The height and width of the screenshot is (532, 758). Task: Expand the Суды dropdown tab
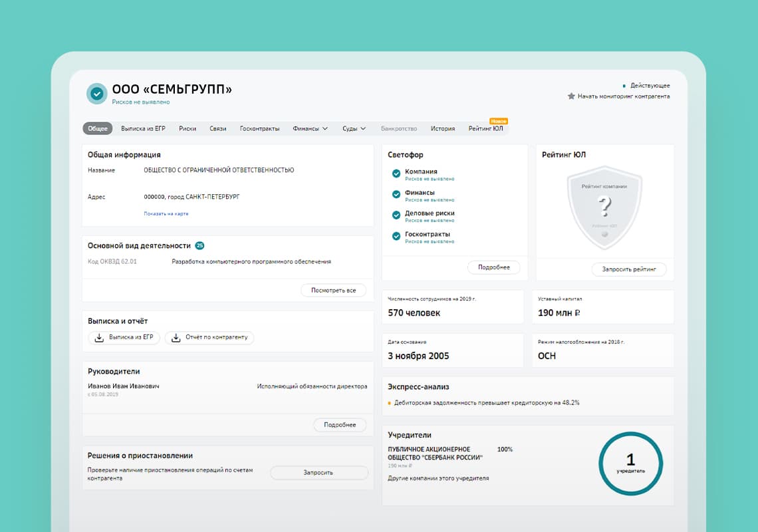[354, 128]
